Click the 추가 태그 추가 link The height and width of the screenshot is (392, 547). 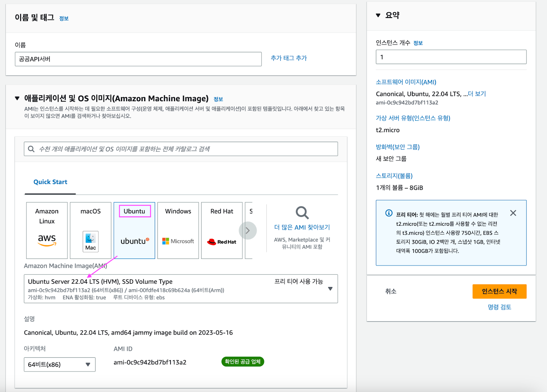pyautogui.click(x=289, y=58)
